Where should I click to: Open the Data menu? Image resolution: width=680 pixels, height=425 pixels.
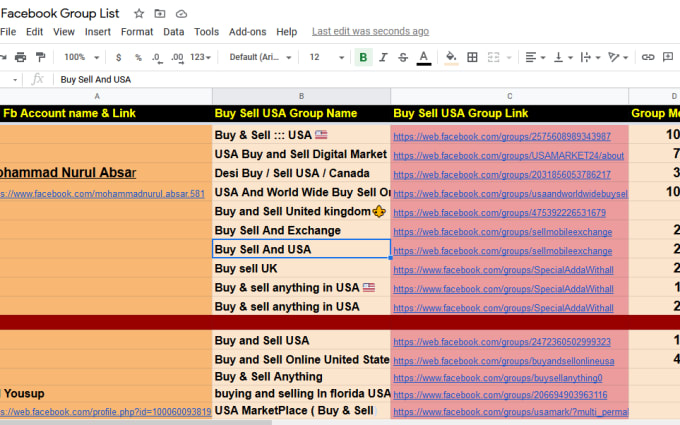pyautogui.click(x=173, y=32)
